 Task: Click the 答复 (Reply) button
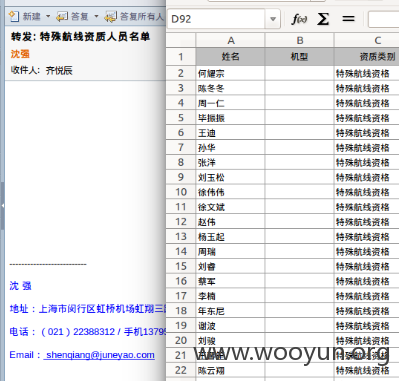(73, 16)
